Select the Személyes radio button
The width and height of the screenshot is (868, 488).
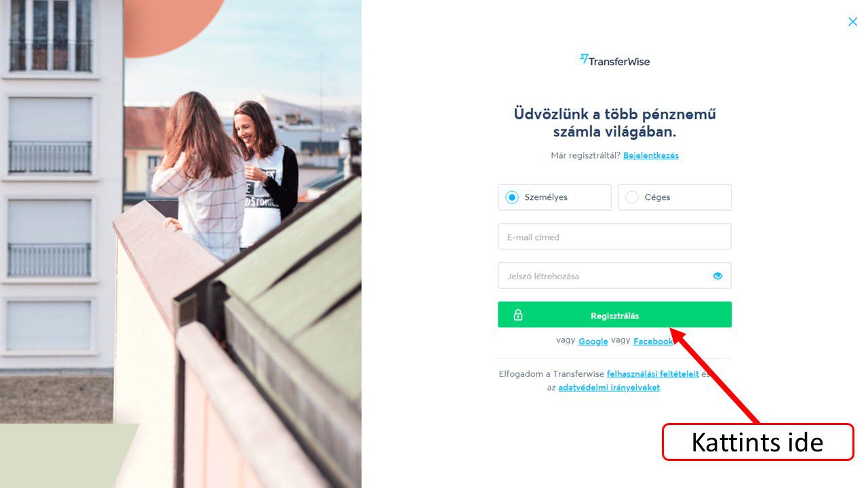pos(512,197)
